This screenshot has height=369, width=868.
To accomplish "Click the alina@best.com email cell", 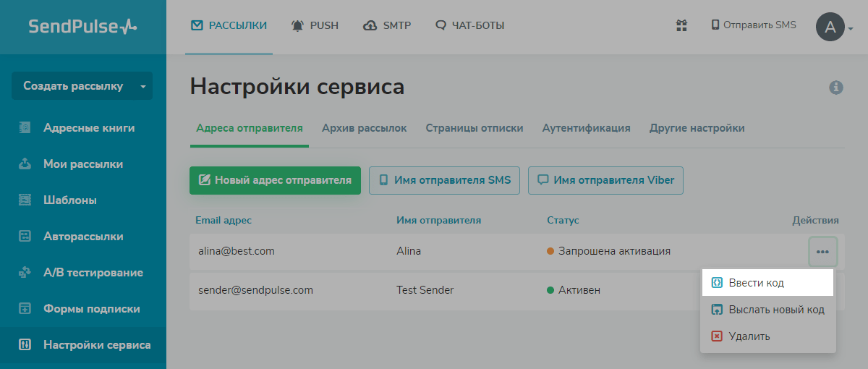I will [237, 251].
